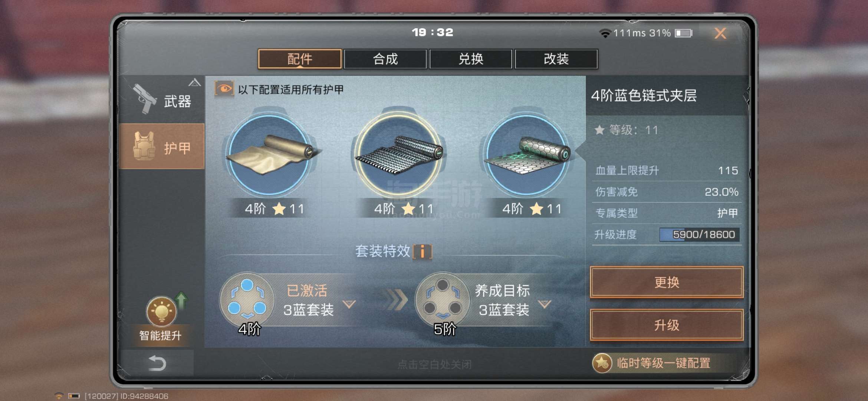Toggle the eye icon for all-armor configuration
This screenshot has height=401, width=868.
pyautogui.click(x=224, y=89)
